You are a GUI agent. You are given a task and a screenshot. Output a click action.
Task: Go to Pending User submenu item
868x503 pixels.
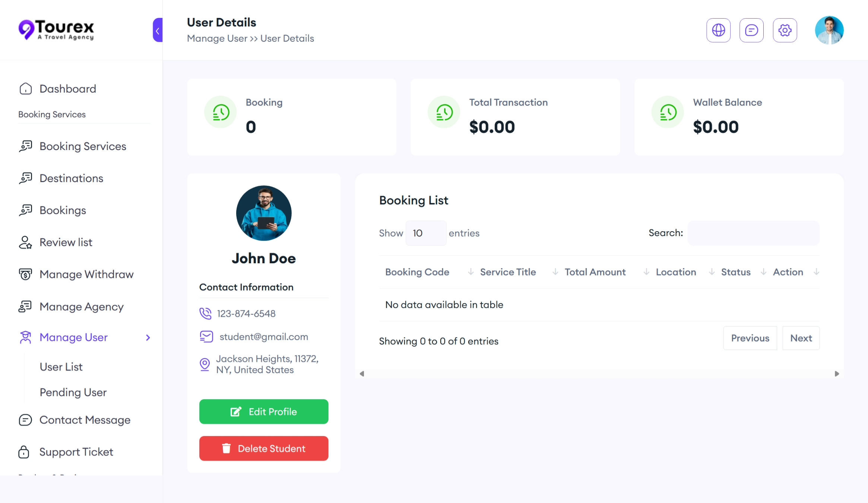[73, 392]
